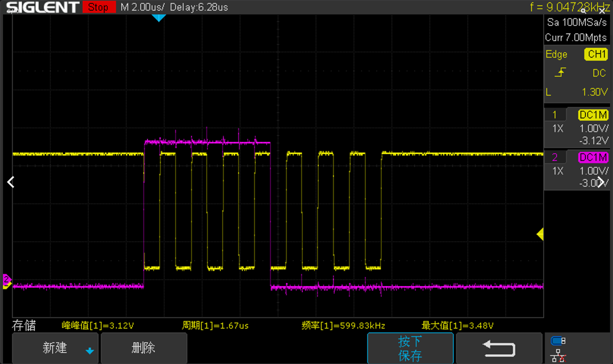
Task: Click the SIGLENT logo
Action: pos(42,7)
